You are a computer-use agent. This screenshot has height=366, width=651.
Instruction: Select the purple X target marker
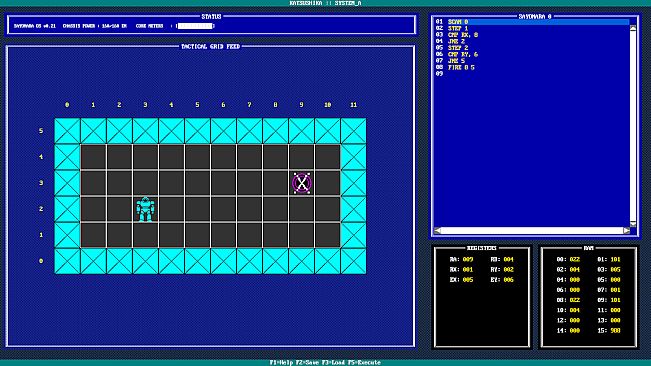pyautogui.click(x=302, y=183)
